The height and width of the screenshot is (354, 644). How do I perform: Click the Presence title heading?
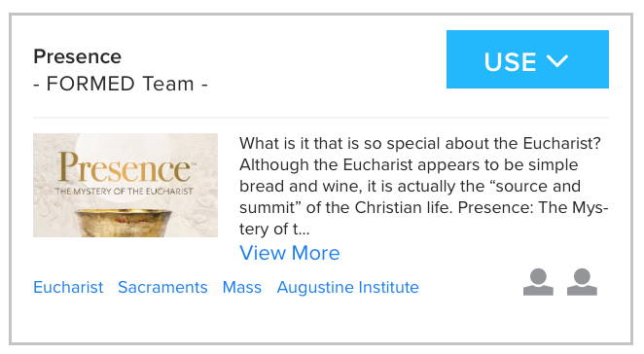point(77,56)
